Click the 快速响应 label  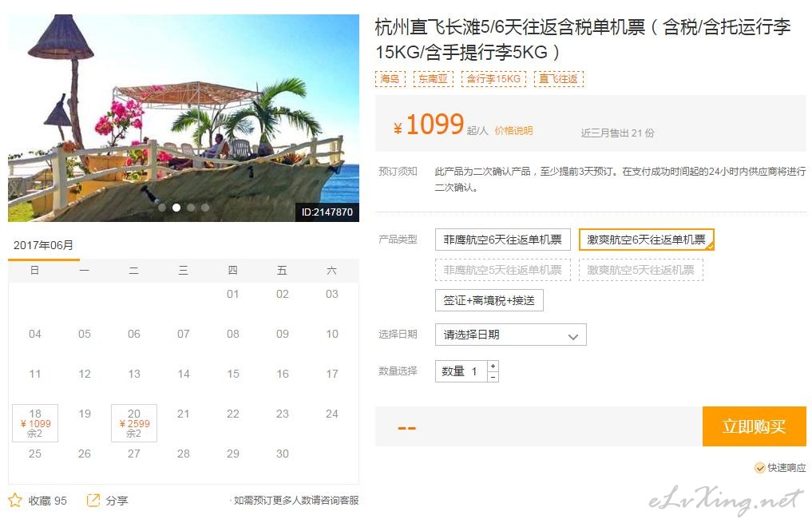pos(786,468)
